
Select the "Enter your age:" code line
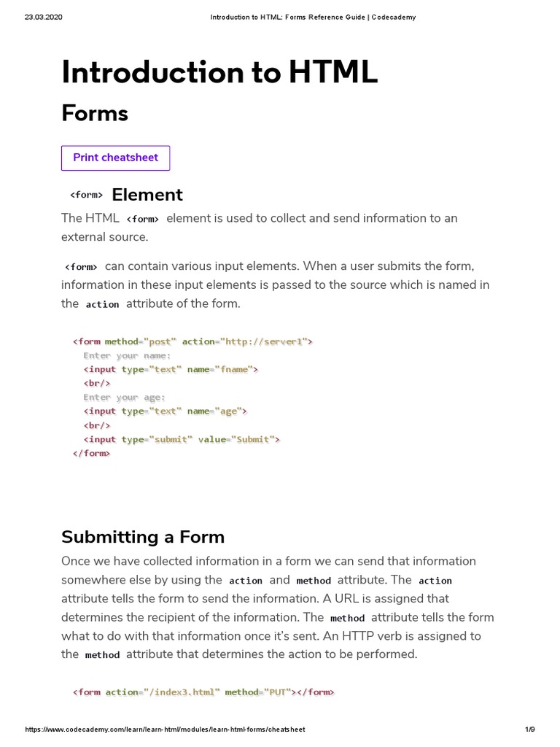tap(124, 398)
